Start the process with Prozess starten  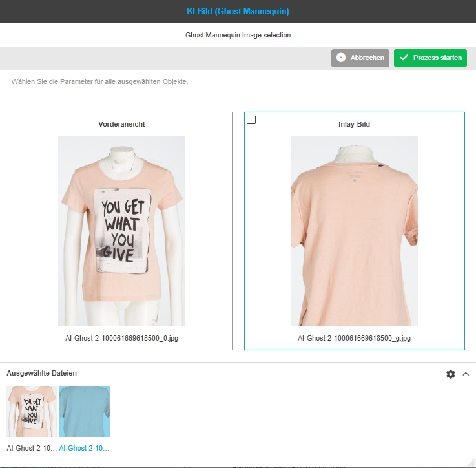(x=430, y=58)
